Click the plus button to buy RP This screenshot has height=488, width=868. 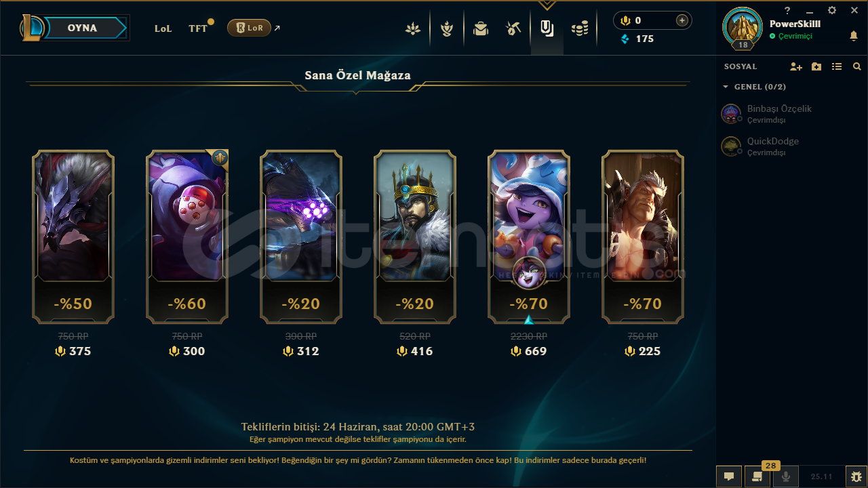pyautogui.click(x=682, y=20)
